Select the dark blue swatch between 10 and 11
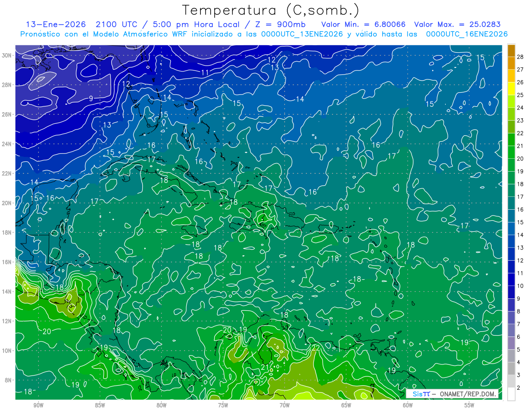 [511, 279]
